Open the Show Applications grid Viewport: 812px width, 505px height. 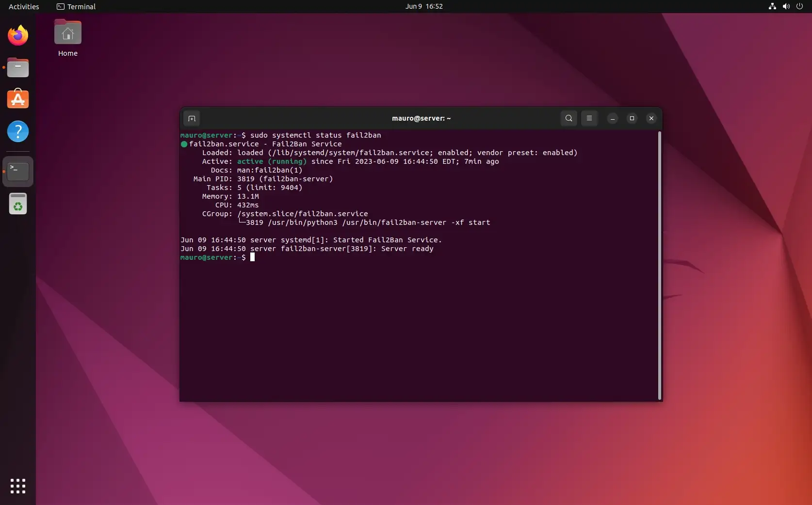[17, 486]
